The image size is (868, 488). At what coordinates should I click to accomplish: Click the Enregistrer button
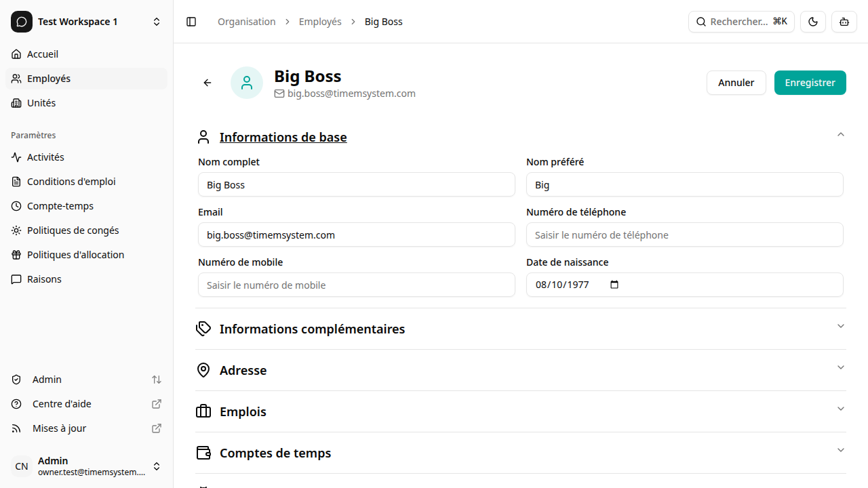810,82
